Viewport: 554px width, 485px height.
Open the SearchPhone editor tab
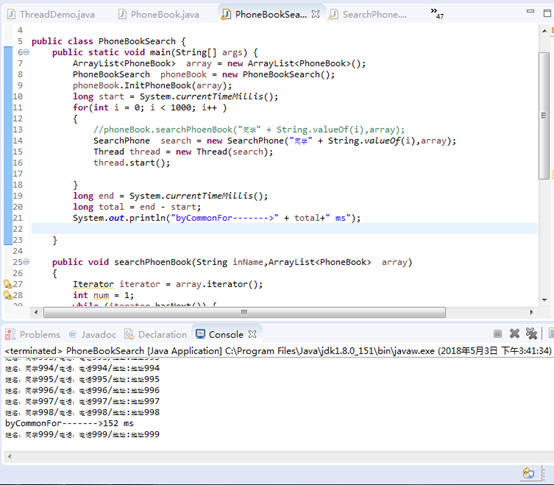pyautogui.click(x=368, y=14)
